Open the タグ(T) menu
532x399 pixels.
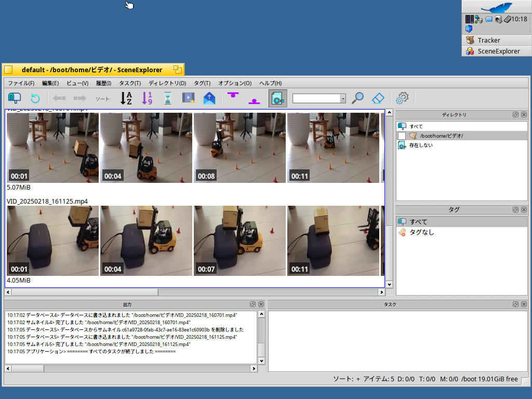[x=202, y=83]
